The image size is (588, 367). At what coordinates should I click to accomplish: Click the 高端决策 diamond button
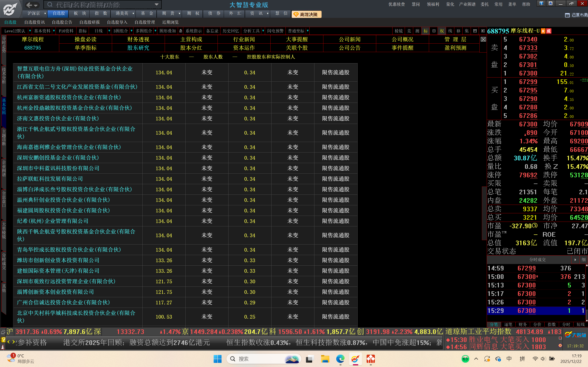(x=306, y=14)
